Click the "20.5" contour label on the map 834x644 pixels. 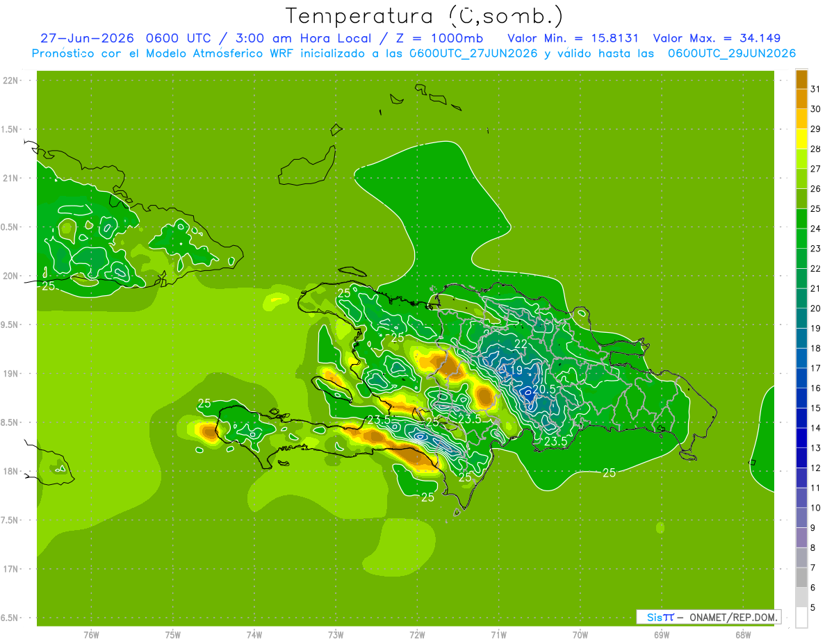[x=544, y=390]
